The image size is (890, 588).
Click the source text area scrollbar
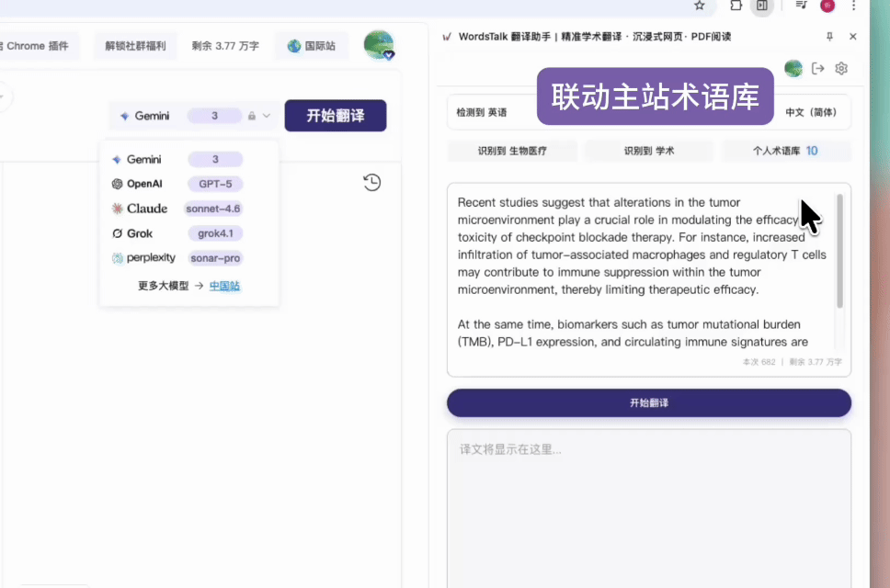(839, 251)
